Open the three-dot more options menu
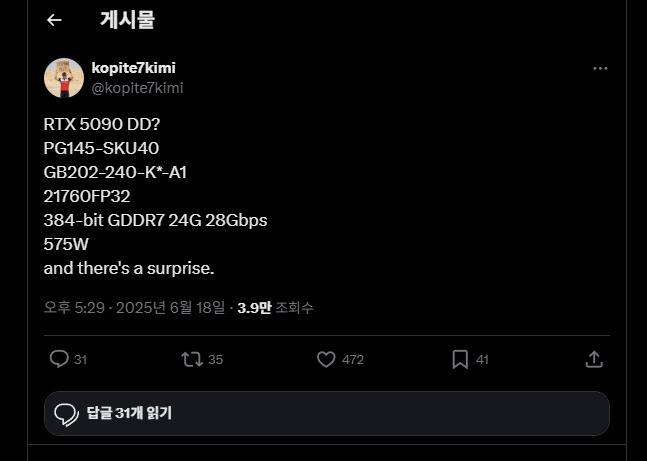 click(600, 69)
